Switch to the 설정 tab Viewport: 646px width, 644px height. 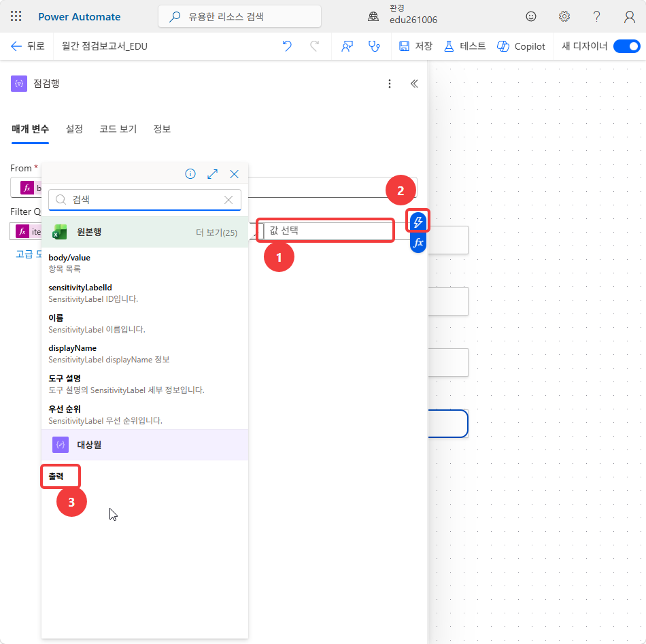74,129
